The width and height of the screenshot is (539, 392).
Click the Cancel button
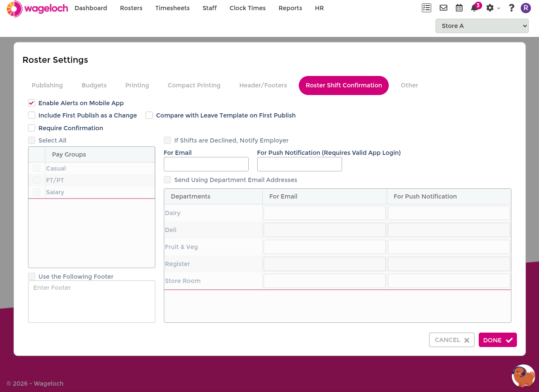click(452, 340)
